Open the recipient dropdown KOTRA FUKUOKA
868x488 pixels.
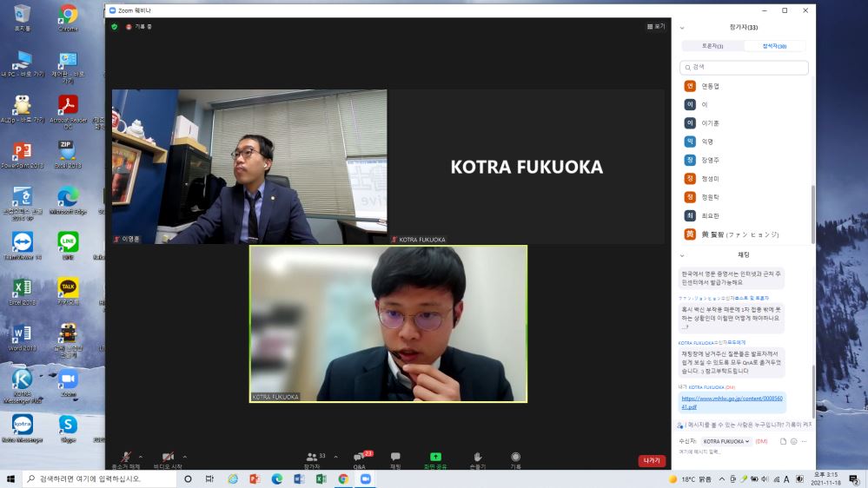[726, 441]
